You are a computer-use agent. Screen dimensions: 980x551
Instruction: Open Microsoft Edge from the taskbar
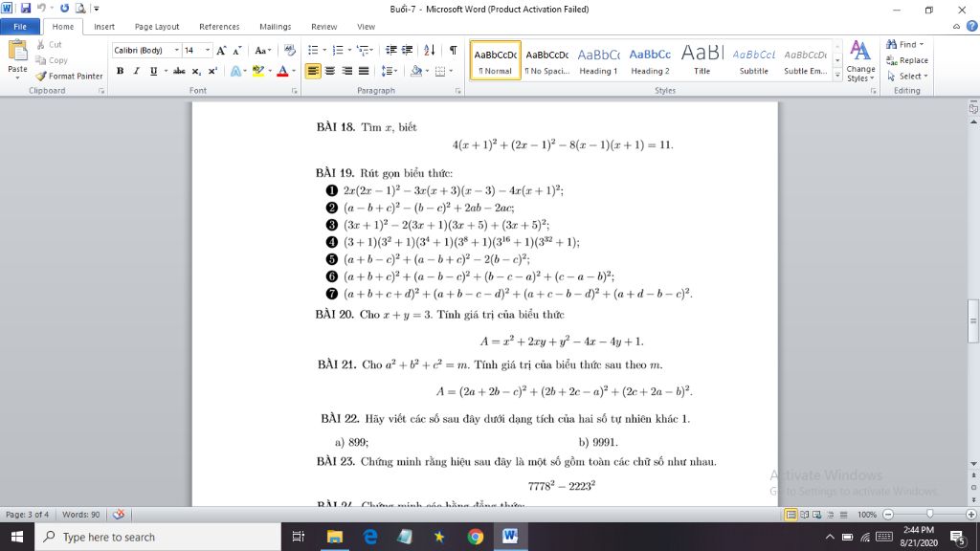tap(370, 537)
